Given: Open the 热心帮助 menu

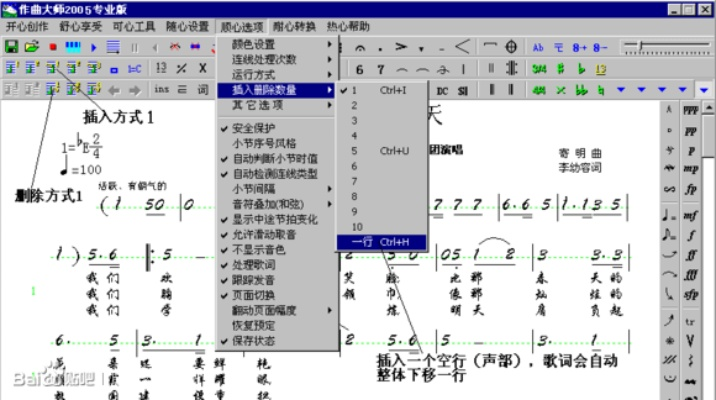Looking at the screenshot, I should pyautogui.click(x=348, y=26).
